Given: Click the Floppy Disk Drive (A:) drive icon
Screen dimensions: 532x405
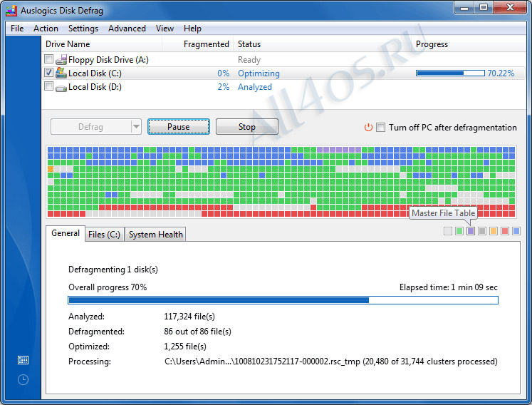Looking at the screenshot, I should 61,60.
